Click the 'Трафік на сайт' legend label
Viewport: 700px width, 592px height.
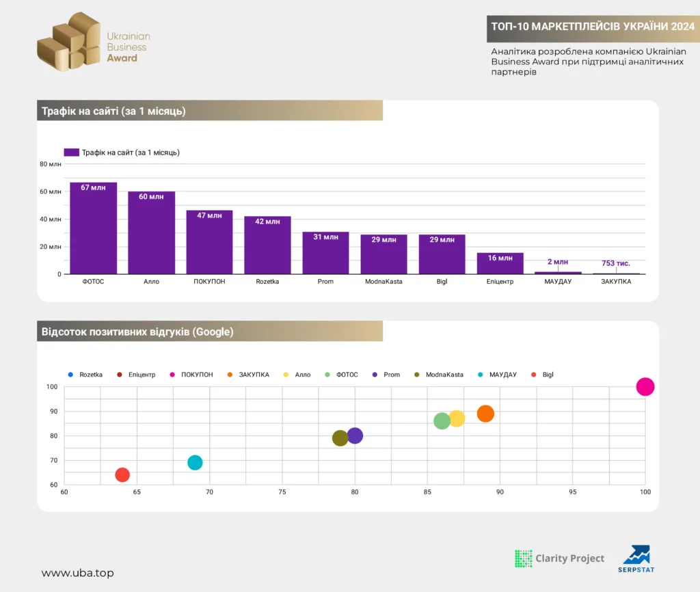[x=131, y=152]
